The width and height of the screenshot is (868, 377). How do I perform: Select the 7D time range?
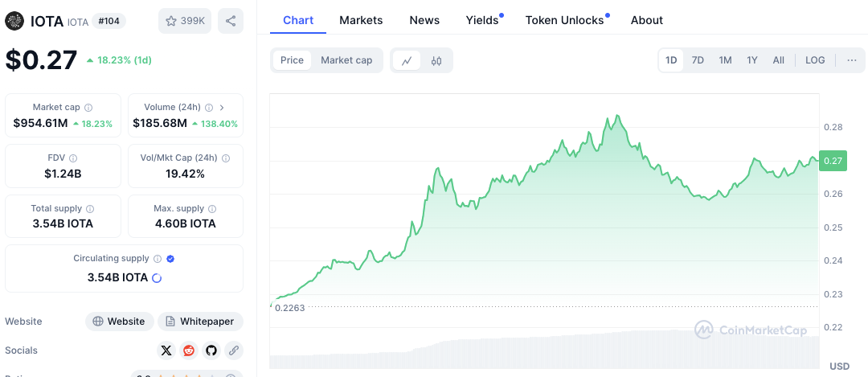point(698,60)
